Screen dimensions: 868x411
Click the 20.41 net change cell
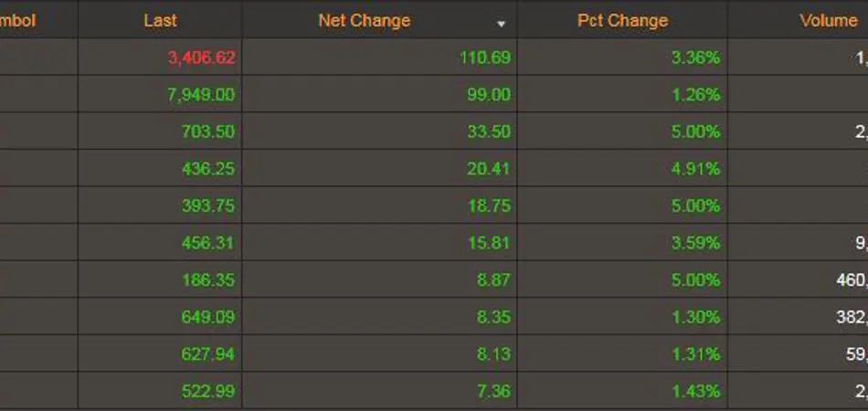[x=489, y=169]
